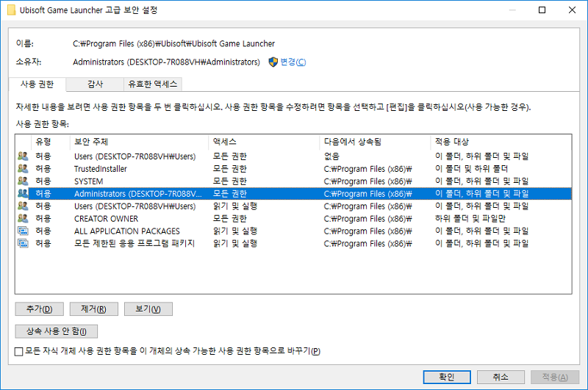588x390 pixels.
Task: Click 없음 in the inherited-from column
Action: coord(331,156)
